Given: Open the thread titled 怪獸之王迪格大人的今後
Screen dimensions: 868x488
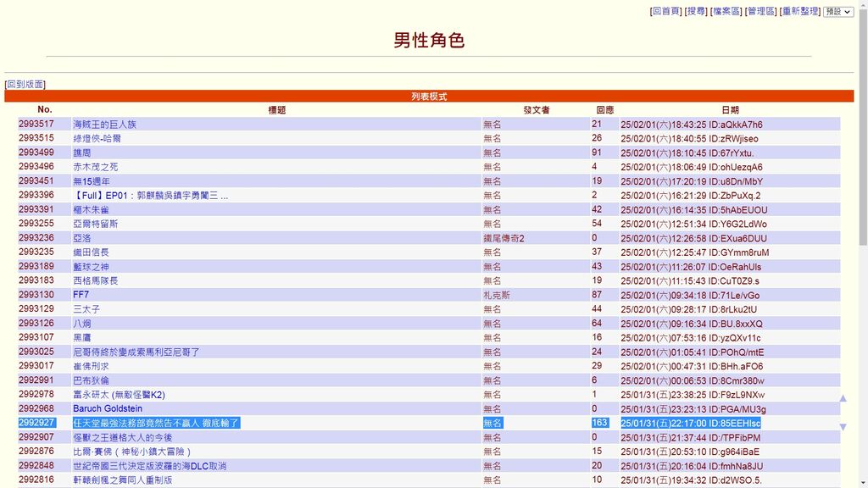Looking at the screenshot, I should (x=122, y=437).
